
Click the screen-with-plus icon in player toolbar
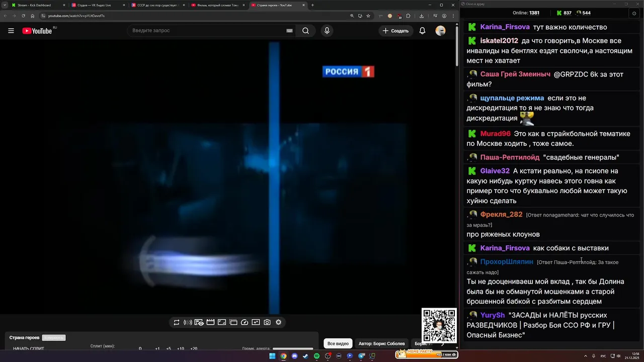point(256,322)
